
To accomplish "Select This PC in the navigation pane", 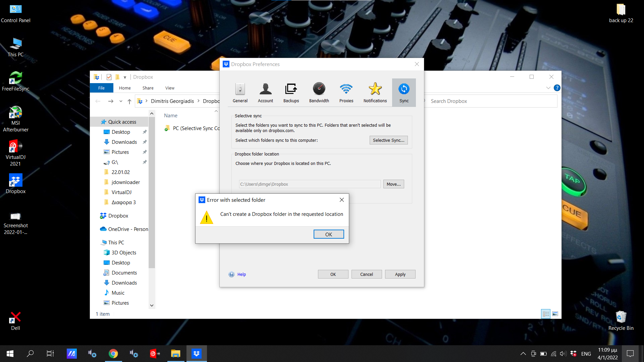I will point(116,242).
